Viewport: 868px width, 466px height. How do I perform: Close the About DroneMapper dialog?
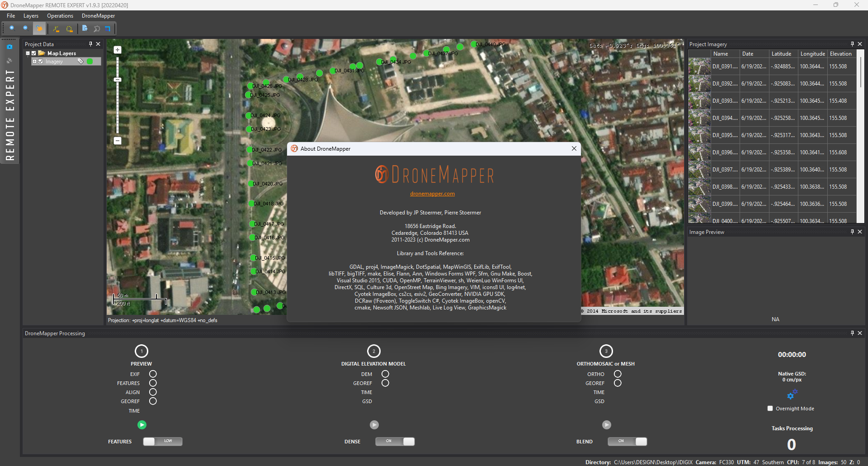pos(574,148)
